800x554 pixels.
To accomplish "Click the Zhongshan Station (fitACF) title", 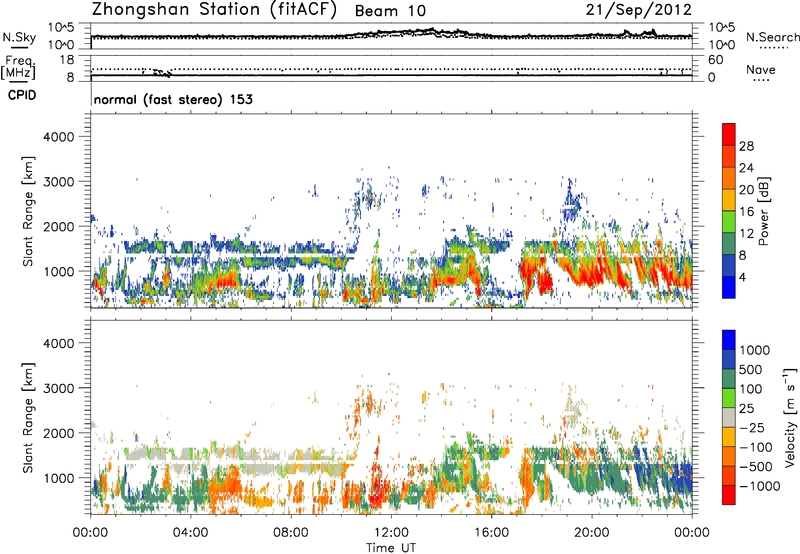I will coord(214,10).
